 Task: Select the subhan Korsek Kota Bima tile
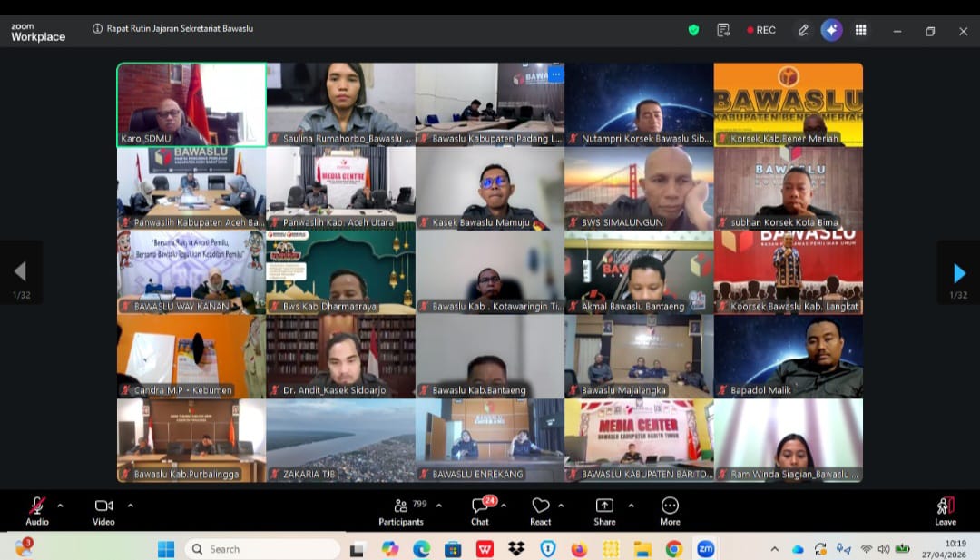point(789,189)
